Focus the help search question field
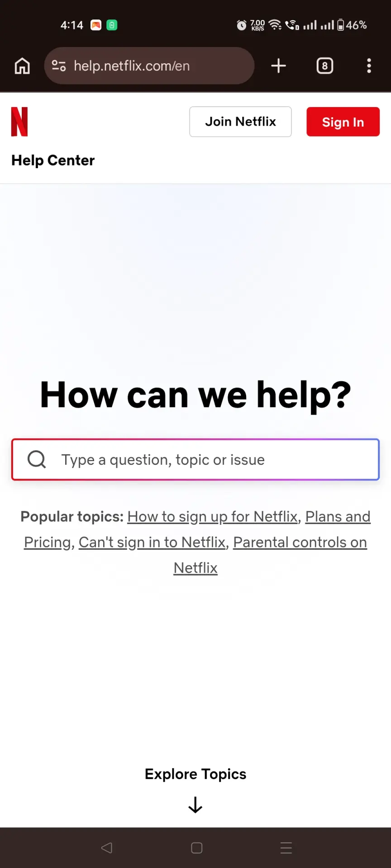This screenshot has width=391, height=868. click(x=195, y=459)
